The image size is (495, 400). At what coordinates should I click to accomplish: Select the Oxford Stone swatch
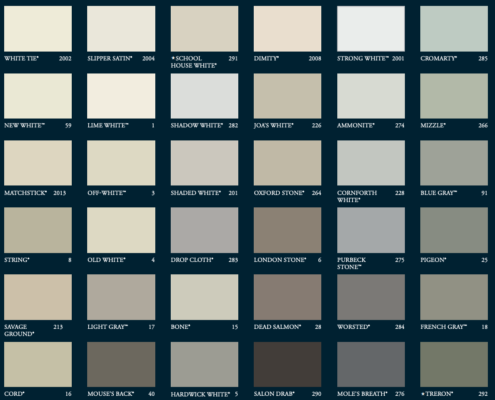[x=287, y=163]
